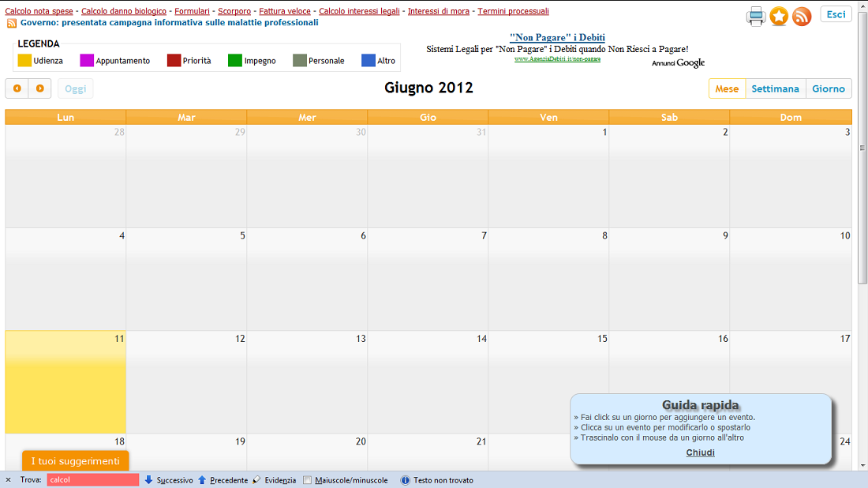Click Successivo find-next arrow

[149, 480]
